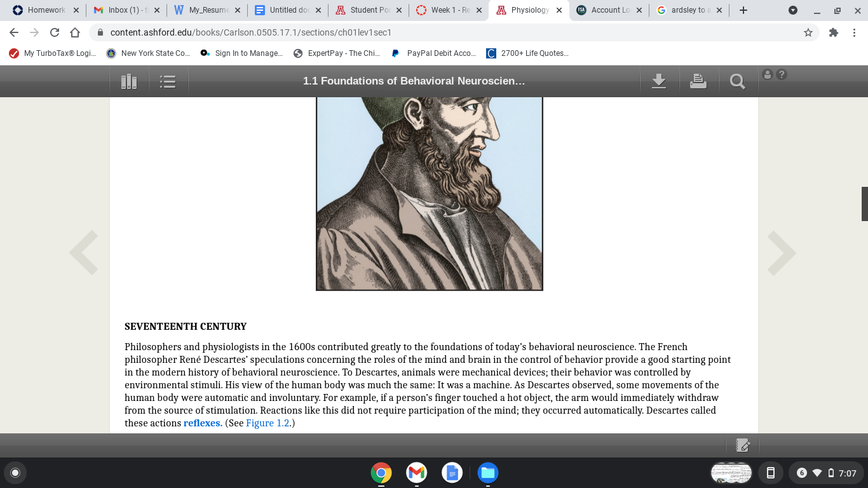Click the SEVENTEENTH CENTURY heading

[x=186, y=327]
